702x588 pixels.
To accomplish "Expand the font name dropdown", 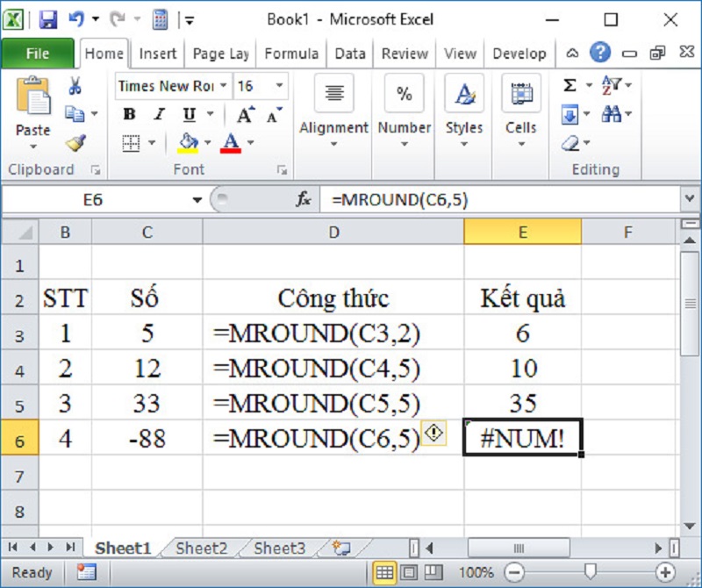I will (224, 85).
